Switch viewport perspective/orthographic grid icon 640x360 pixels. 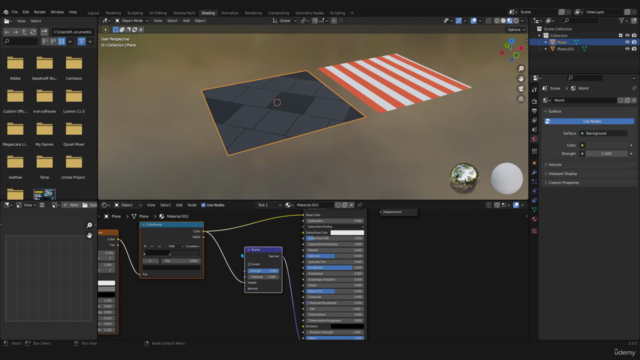521,99
